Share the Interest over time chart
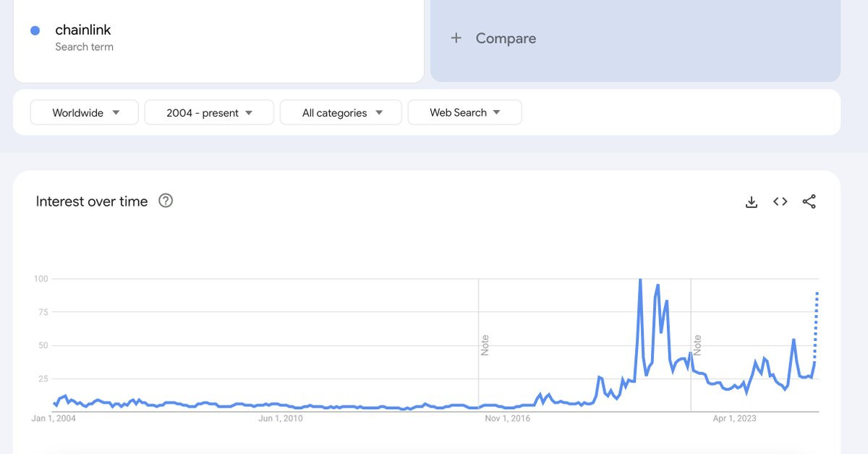The height and width of the screenshot is (454, 868). pyautogui.click(x=809, y=202)
